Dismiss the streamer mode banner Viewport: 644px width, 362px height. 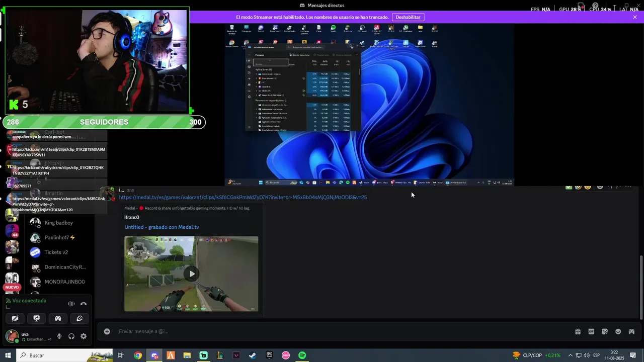click(x=635, y=17)
